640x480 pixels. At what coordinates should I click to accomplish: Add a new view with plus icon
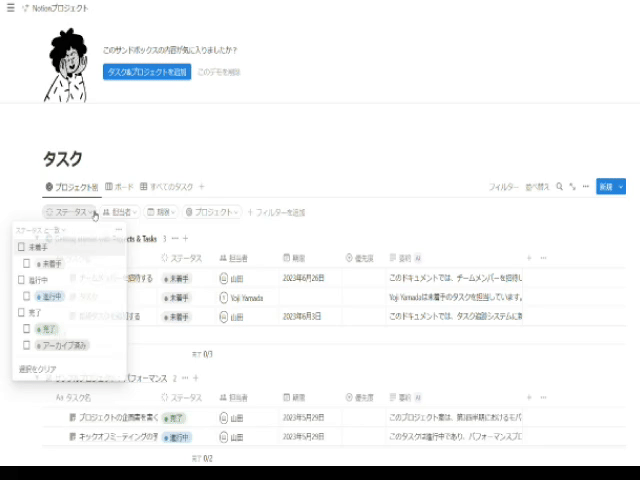(202, 187)
